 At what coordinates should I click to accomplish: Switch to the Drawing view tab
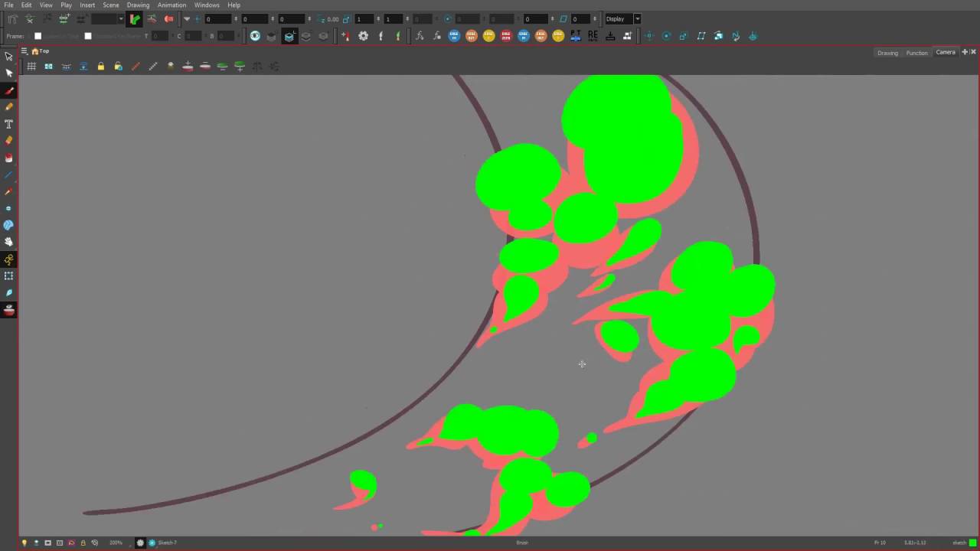[887, 53]
